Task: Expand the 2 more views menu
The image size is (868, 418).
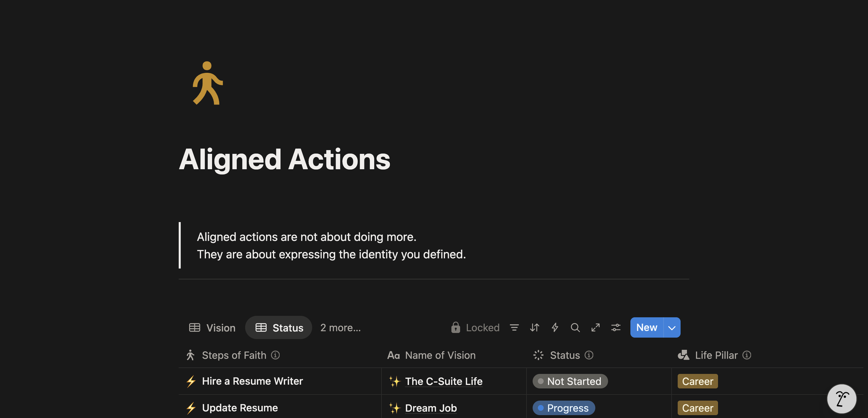Action: (340, 328)
